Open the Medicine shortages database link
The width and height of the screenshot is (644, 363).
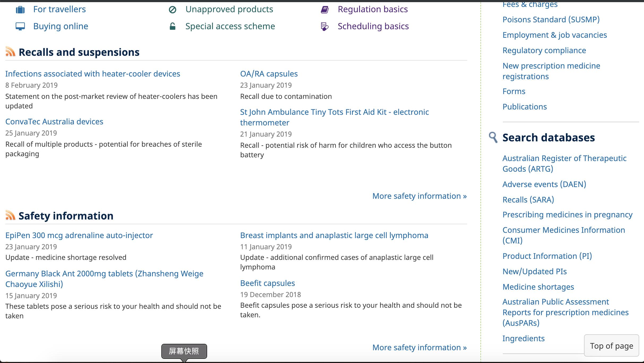pyautogui.click(x=538, y=287)
